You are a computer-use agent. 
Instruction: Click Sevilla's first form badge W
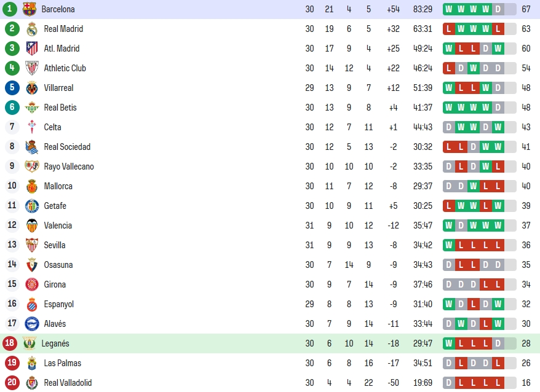pyautogui.click(x=448, y=245)
